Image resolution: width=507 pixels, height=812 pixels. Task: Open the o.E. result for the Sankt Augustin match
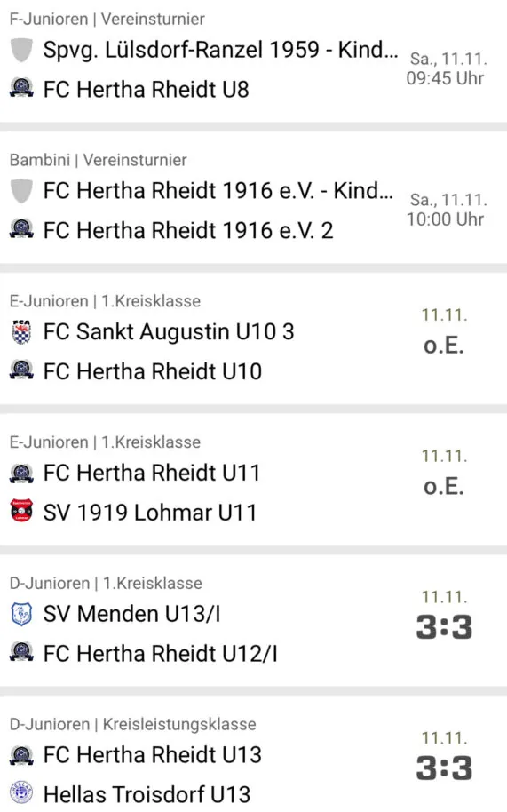point(443,345)
